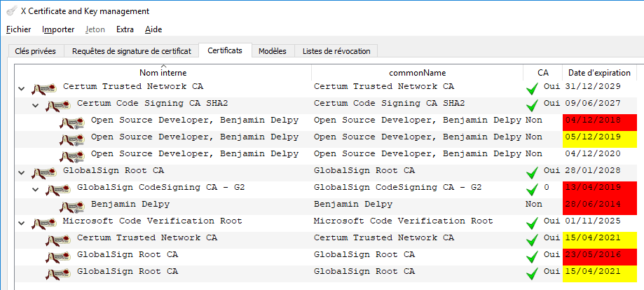644x290 pixels.
Task: Click green CA checkmark on the 28/01/2028 row
Action: pos(532,173)
